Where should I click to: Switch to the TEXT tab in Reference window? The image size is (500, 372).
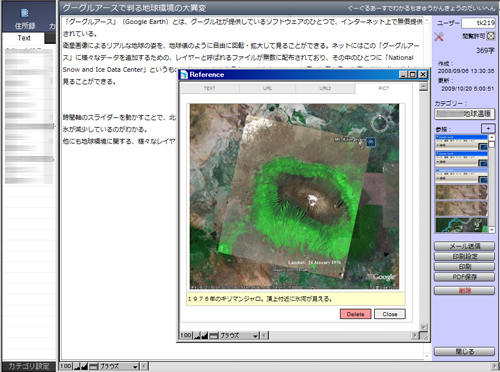[x=210, y=88]
